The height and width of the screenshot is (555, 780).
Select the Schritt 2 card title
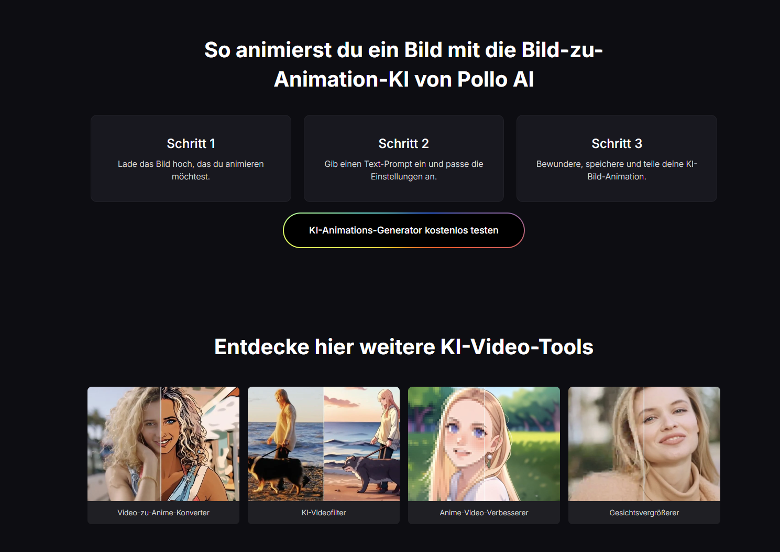[x=403, y=144]
